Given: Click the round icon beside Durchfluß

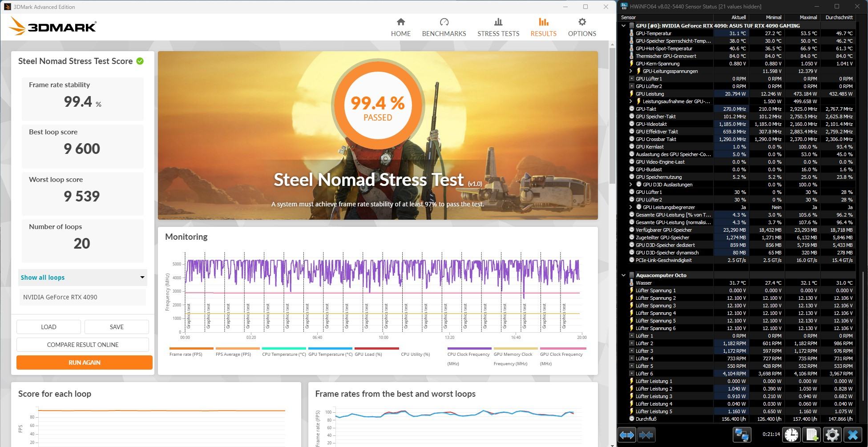Looking at the screenshot, I should coord(631,419).
